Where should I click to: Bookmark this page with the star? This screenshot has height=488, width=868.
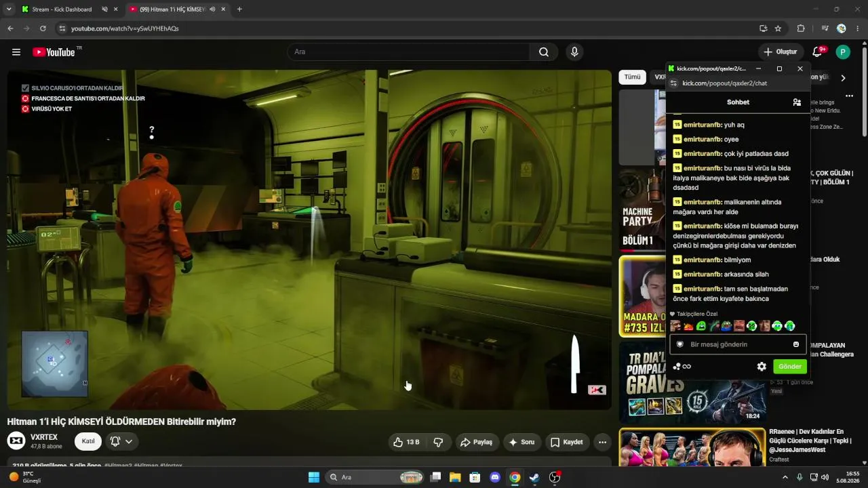pos(778,28)
